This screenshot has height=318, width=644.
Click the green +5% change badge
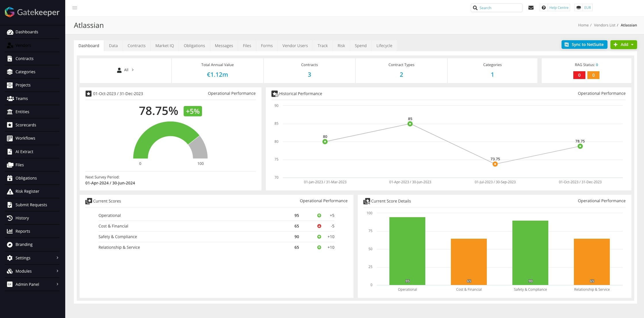[193, 111]
